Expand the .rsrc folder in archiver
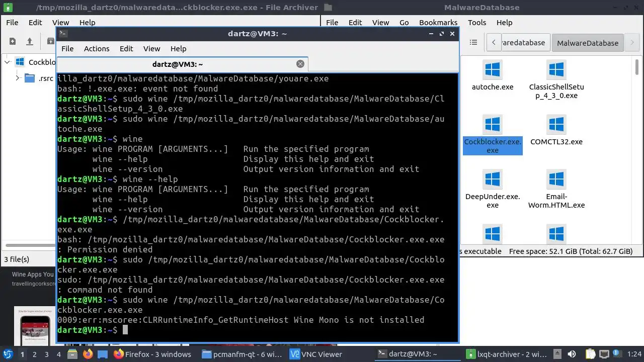 tap(17, 78)
